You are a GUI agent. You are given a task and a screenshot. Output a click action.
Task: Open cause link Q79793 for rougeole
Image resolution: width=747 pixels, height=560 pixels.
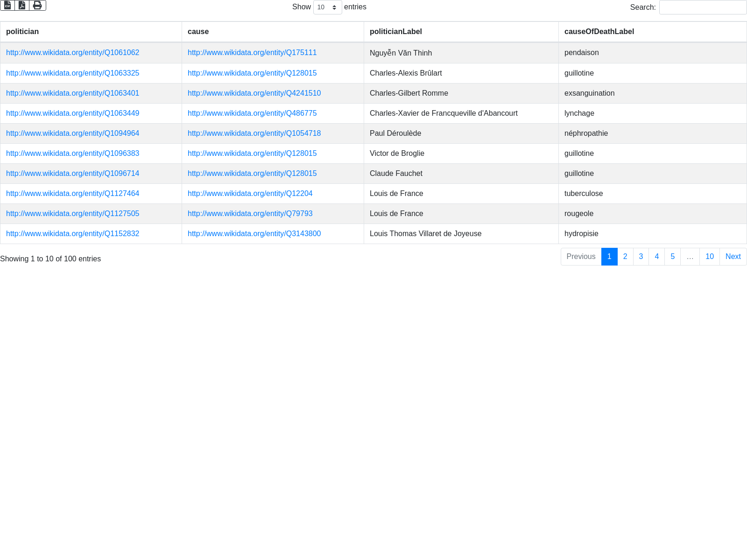[250, 214]
